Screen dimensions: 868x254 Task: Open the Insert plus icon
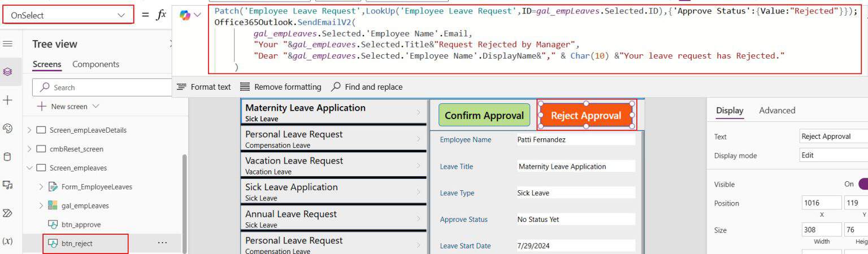tap(8, 100)
